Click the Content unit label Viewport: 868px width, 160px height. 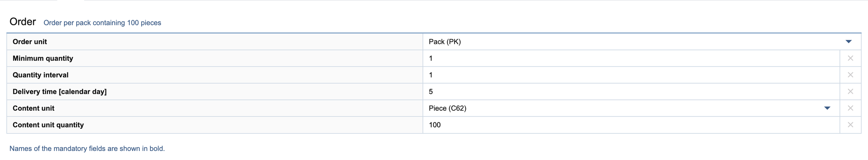pos(33,108)
